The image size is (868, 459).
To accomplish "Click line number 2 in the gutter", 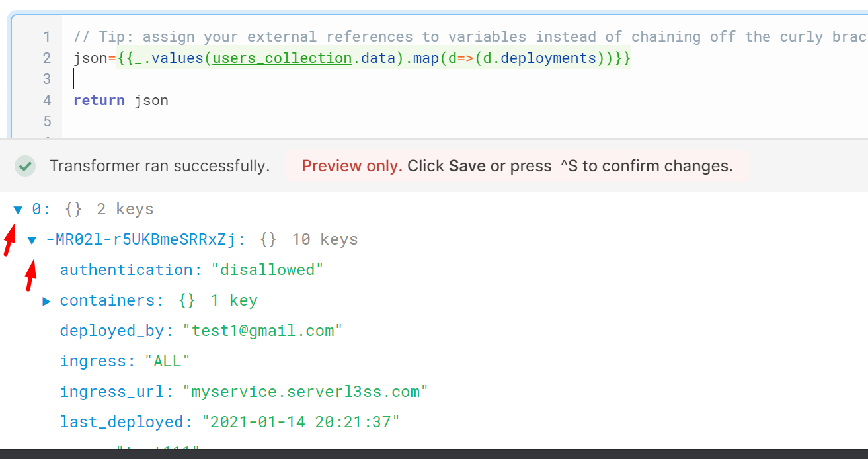I will coord(46,58).
